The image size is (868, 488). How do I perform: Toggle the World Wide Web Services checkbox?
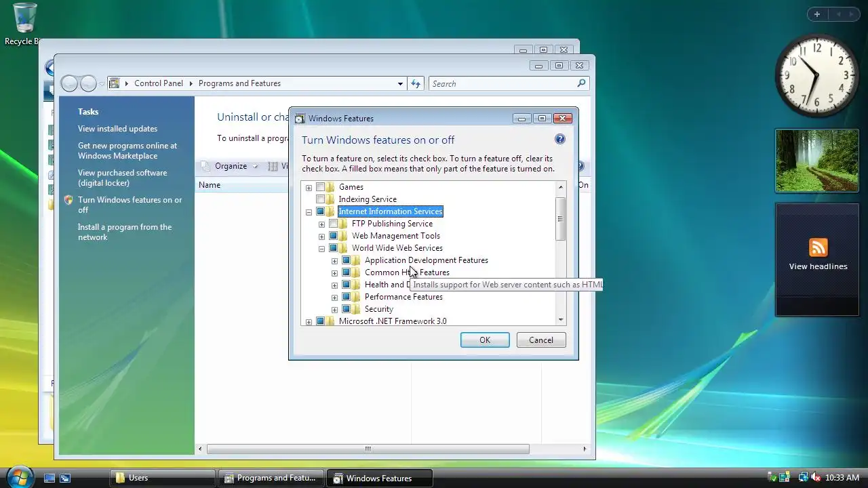coord(333,248)
